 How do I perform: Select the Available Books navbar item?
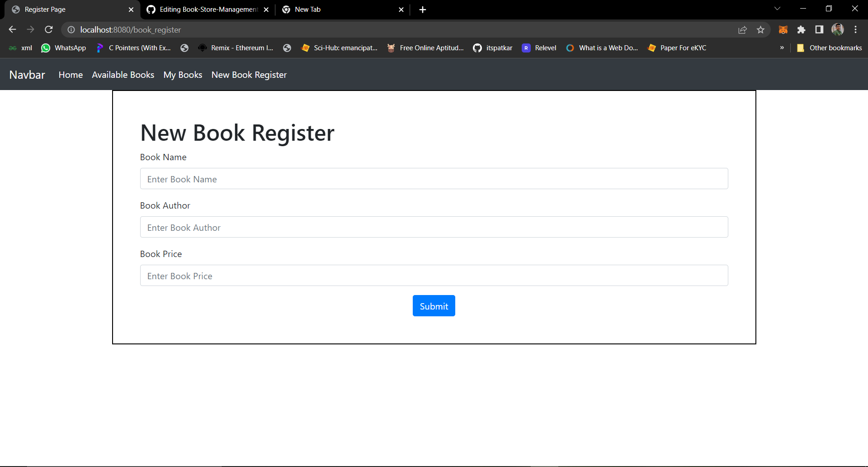click(123, 75)
